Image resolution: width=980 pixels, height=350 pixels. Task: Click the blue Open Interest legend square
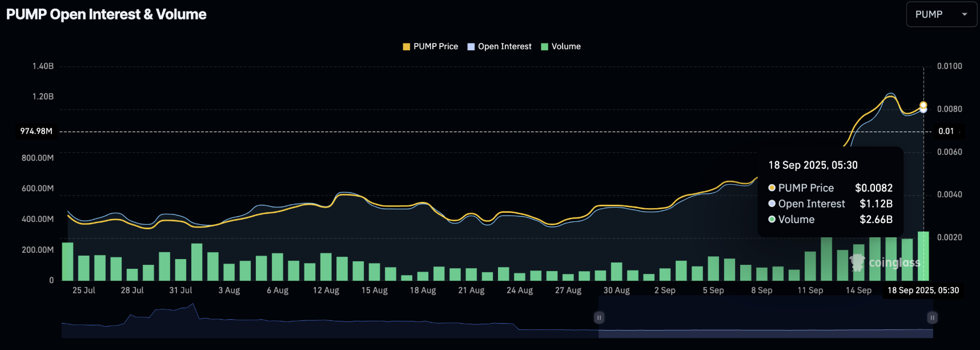click(x=471, y=47)
